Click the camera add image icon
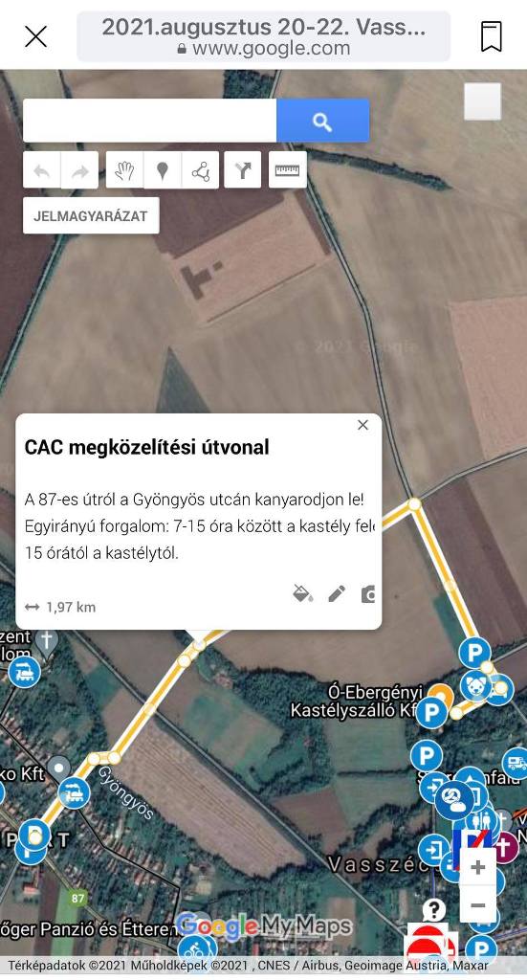Viewport: 527px width, 980px height. [x=368, y=593]
